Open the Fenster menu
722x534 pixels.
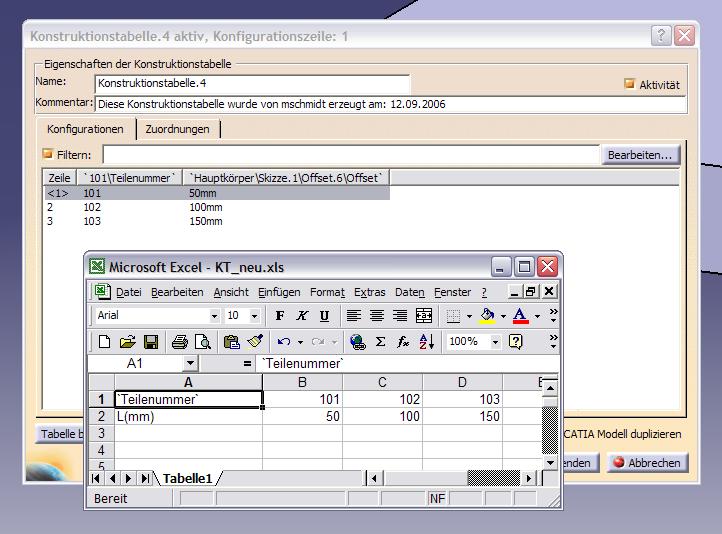tap(453, 292)
